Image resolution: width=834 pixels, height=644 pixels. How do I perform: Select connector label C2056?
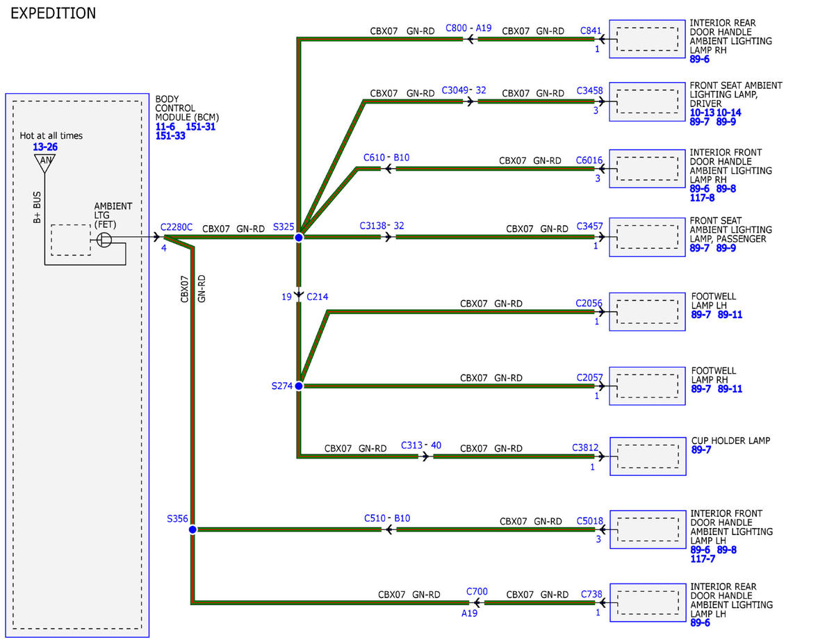click(589, 303)
